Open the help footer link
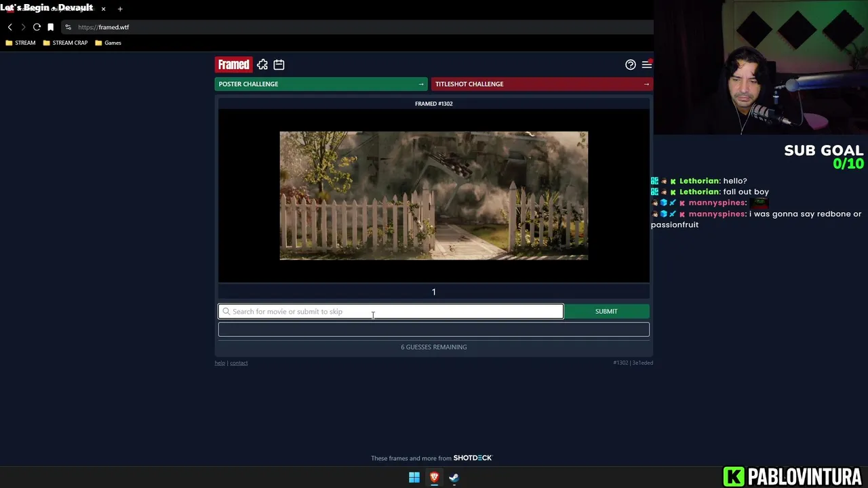 [x=220, y=363]
